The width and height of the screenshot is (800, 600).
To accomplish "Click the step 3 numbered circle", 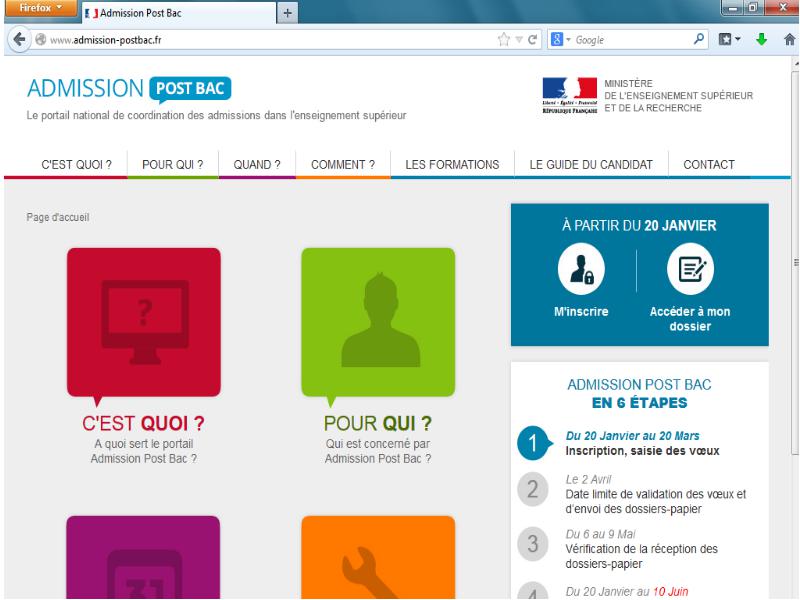I will [533, 544].
